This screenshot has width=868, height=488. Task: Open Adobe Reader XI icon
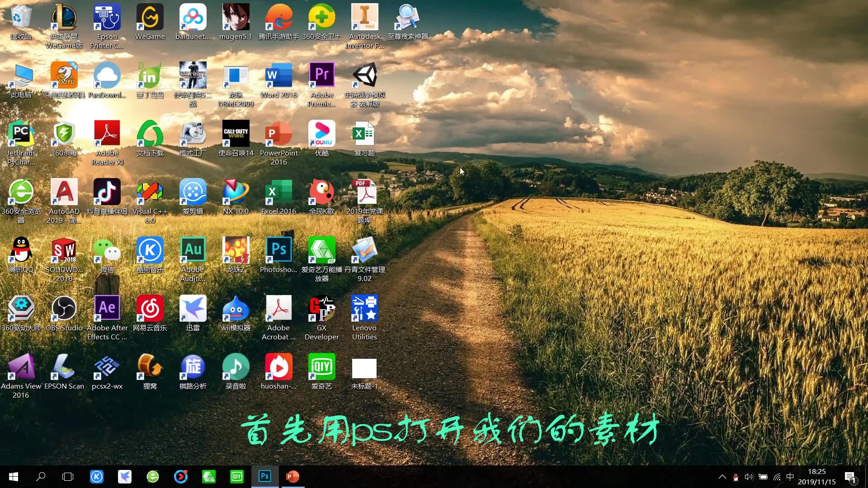pos(107,143)
